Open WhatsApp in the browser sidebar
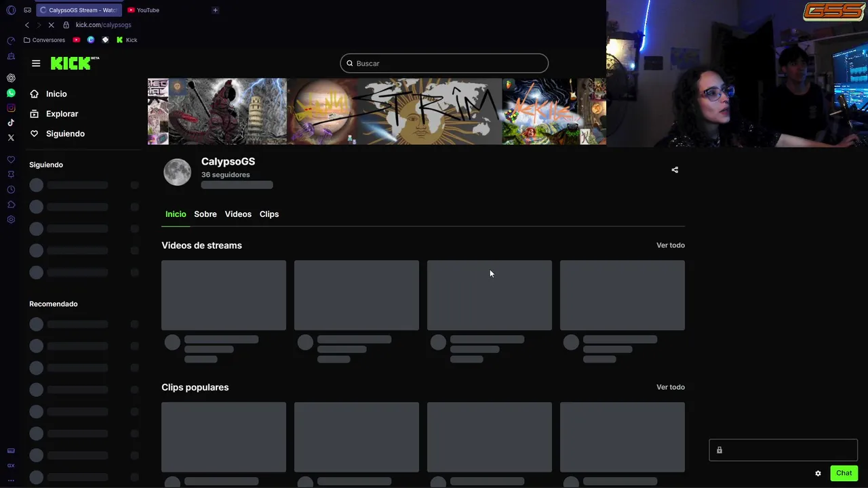Image resolution: width=868 pixels, height=488 pixels. (x=11, y=93)
